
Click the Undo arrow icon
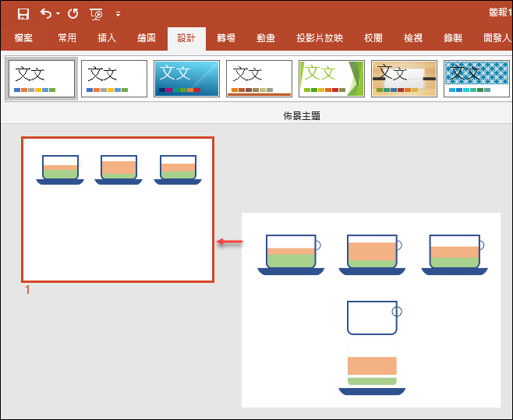coord(46,14)
